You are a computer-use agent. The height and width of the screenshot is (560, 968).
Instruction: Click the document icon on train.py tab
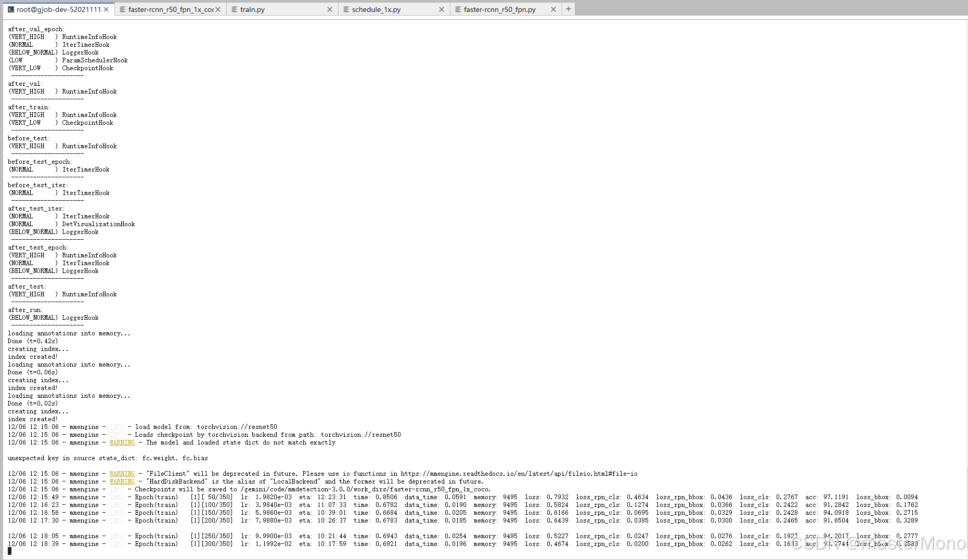pyautogui.click(x=234, y=9)
